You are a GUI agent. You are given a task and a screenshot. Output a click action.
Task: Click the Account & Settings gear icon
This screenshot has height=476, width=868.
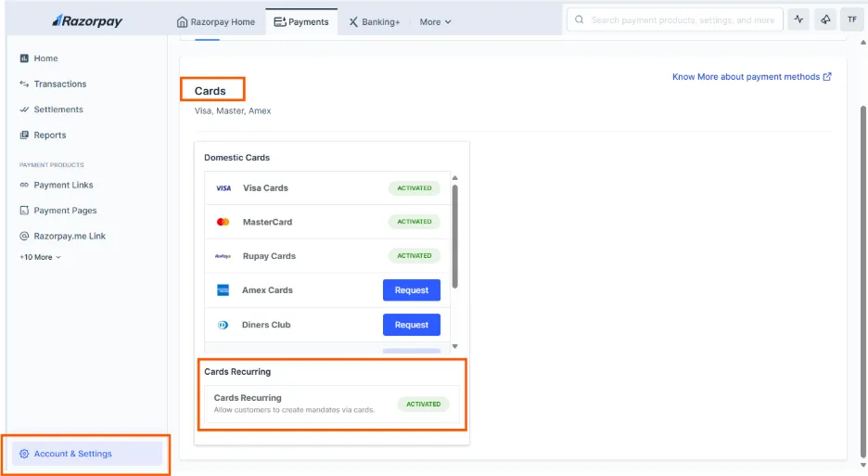[24, 454]
